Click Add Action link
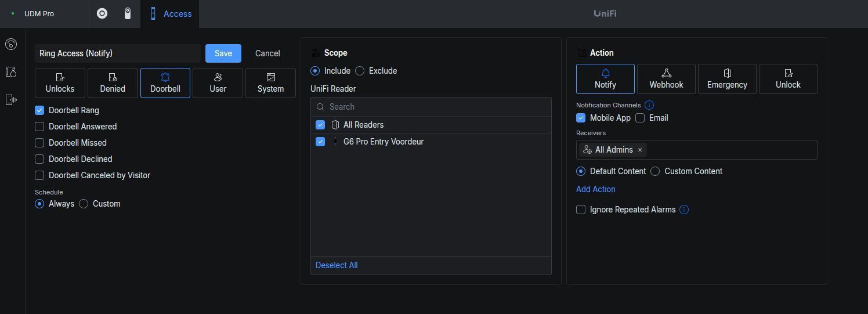Viewport: 868px width, 314px height. pos(596,189)
